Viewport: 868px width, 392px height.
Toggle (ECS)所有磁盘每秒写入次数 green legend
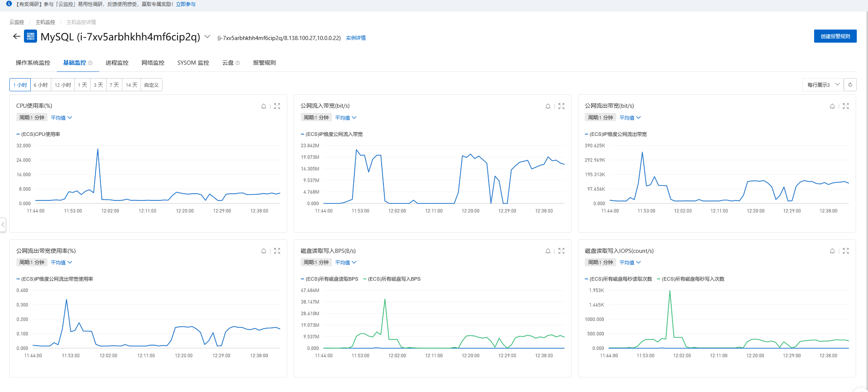(x=691, y=279)
